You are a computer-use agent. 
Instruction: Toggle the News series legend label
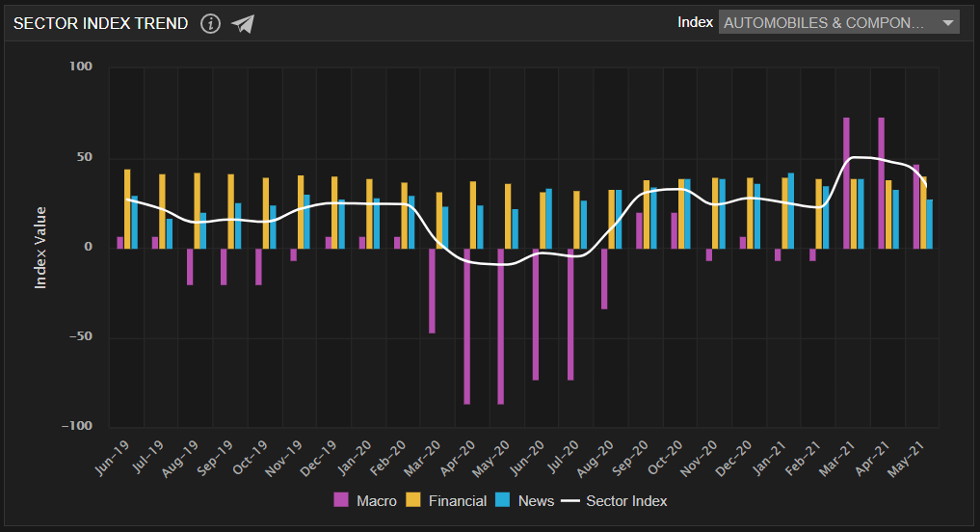[536, 500]
